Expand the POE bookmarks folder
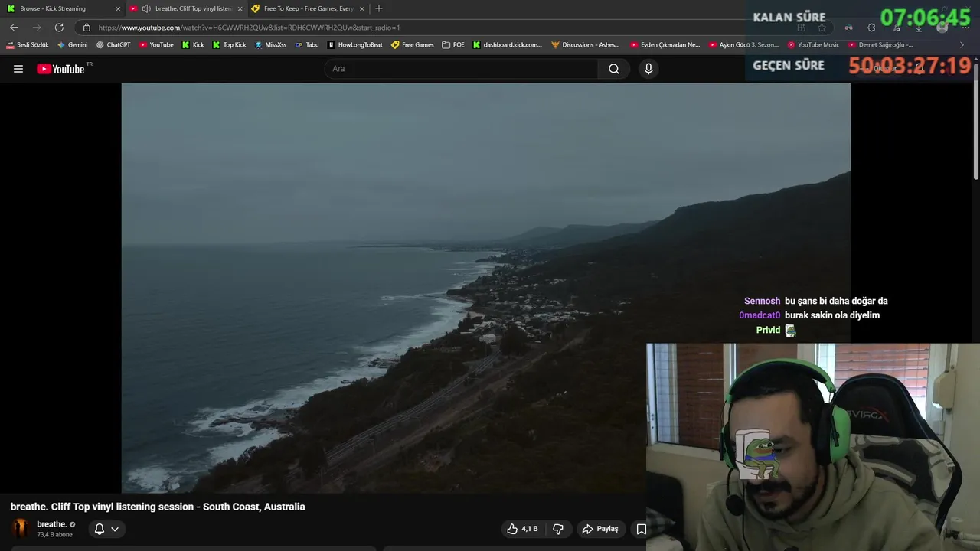Image resolution: width=980 pixels, height=551 pixels. (x=453, y=45)
